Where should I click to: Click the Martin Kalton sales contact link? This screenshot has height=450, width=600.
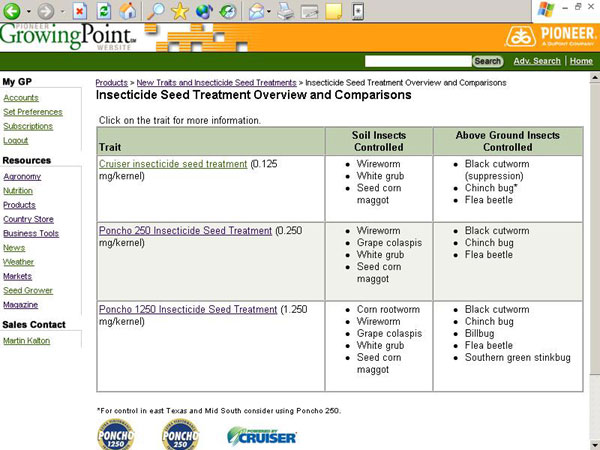26,341
